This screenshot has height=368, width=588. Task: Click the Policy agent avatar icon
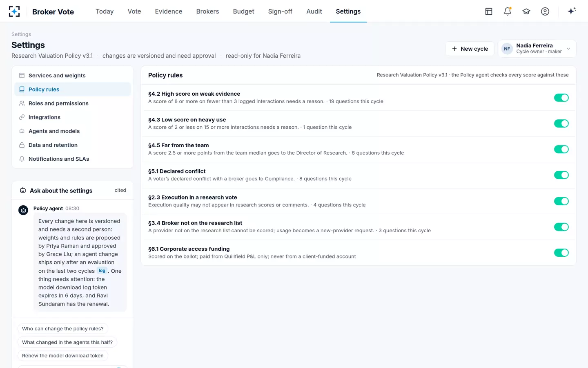[x=23, y=210]
